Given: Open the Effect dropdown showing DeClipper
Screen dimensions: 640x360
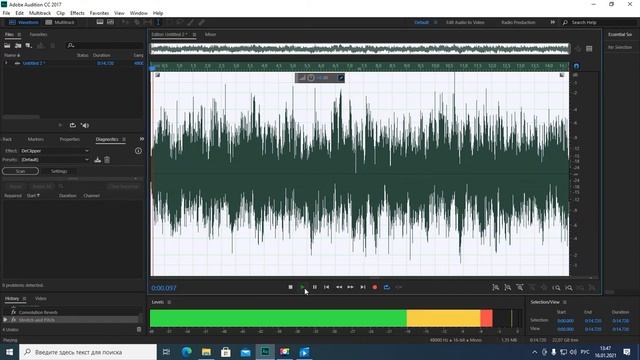Looking at the screenshot, I should click(x=55, y=151).
